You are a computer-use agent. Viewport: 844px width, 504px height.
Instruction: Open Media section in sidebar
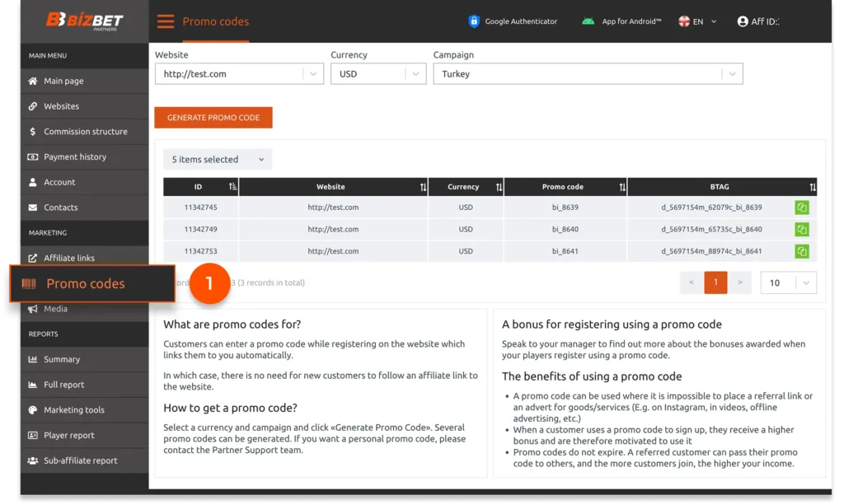pyautogui.click(x=85, y=310)
